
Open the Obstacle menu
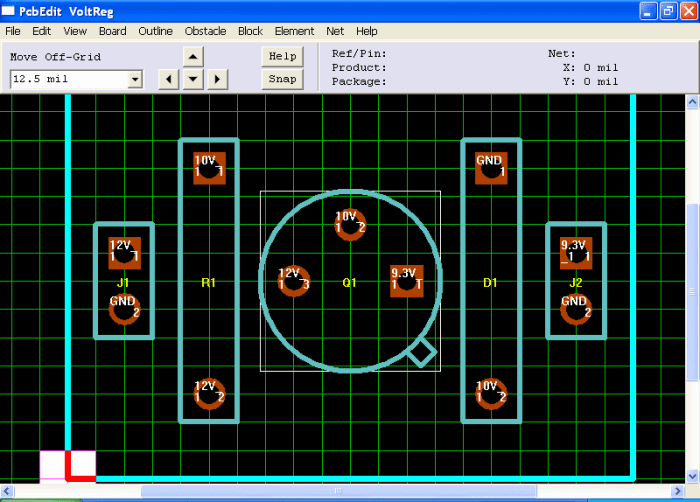click(x=205, y=31)
